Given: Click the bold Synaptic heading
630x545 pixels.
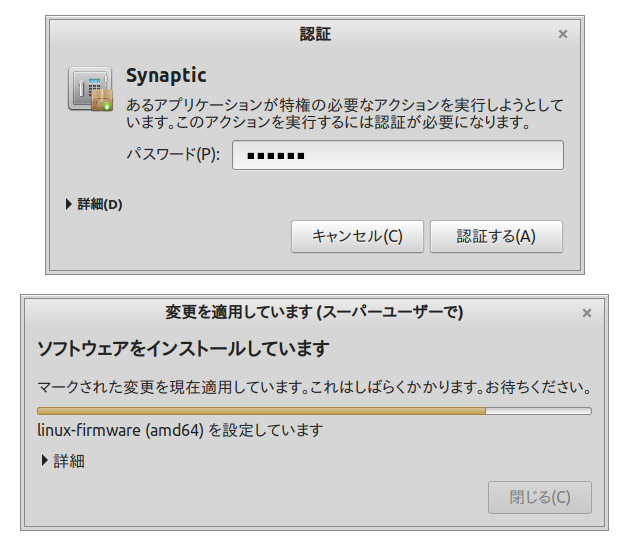Looking at the screenshot, I should point(166,76).
